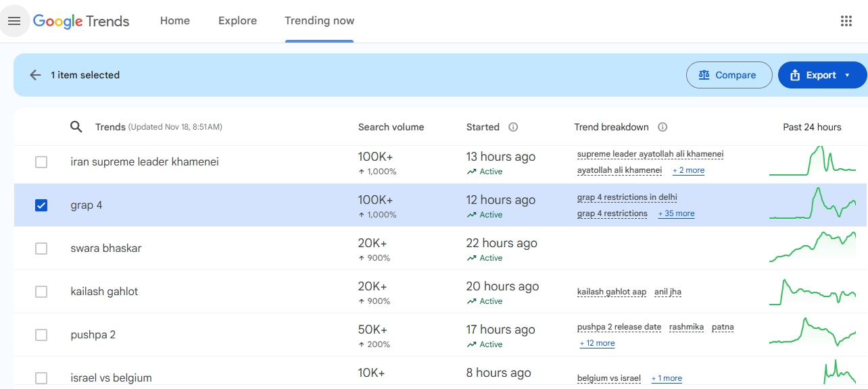Click the Google Trends logo
This screenshot has height=389, width=868.
click(81, 21)
